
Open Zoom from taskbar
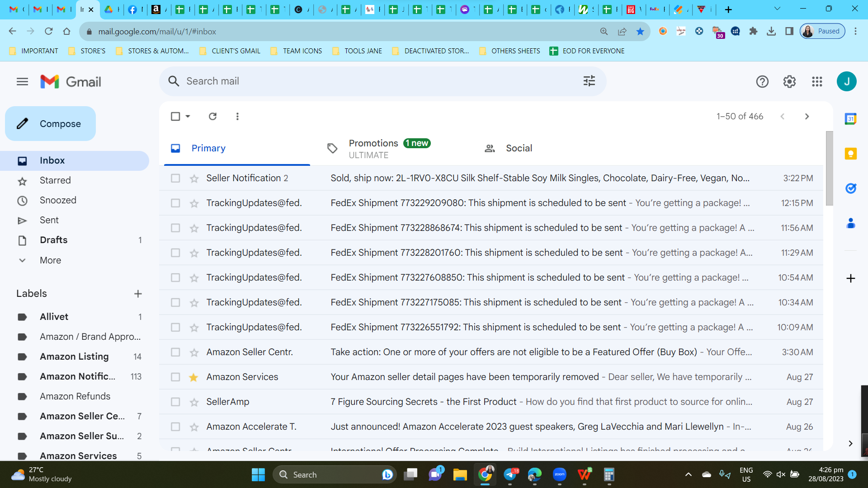coord(559,474)
